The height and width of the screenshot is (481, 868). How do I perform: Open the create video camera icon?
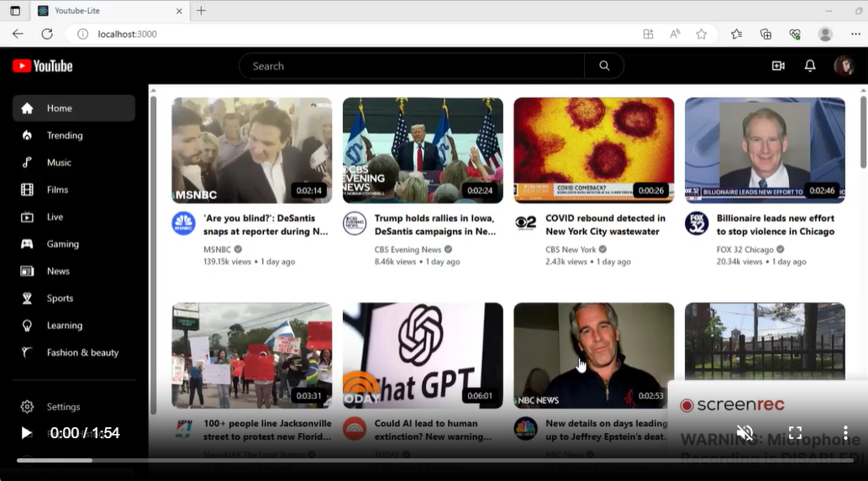point(778,66)
